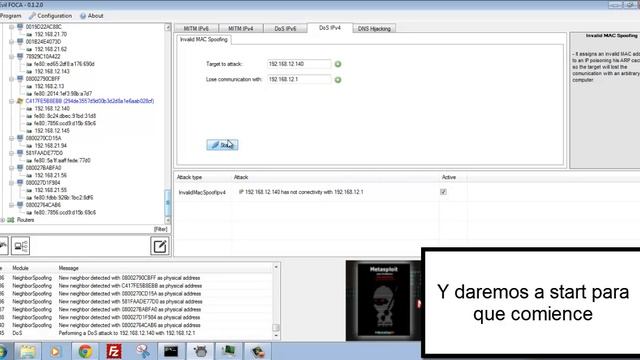Collapse the 0019D22AC88C node

click(x=11, y=27)
